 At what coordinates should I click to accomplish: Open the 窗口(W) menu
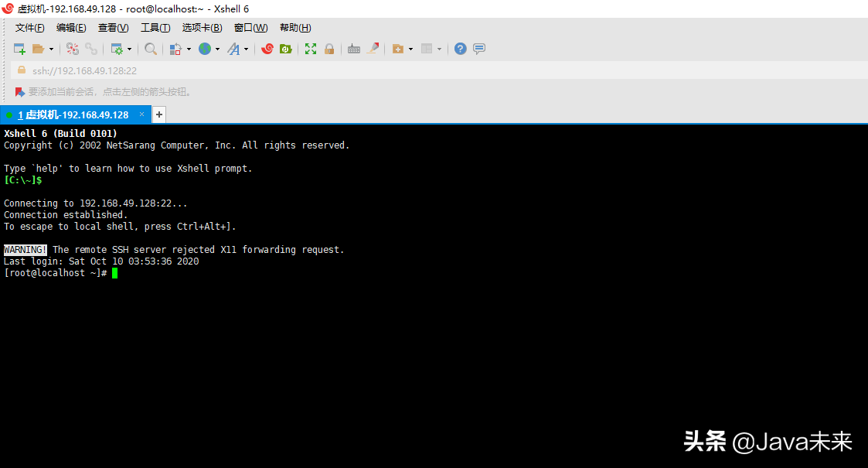[250, 28]
